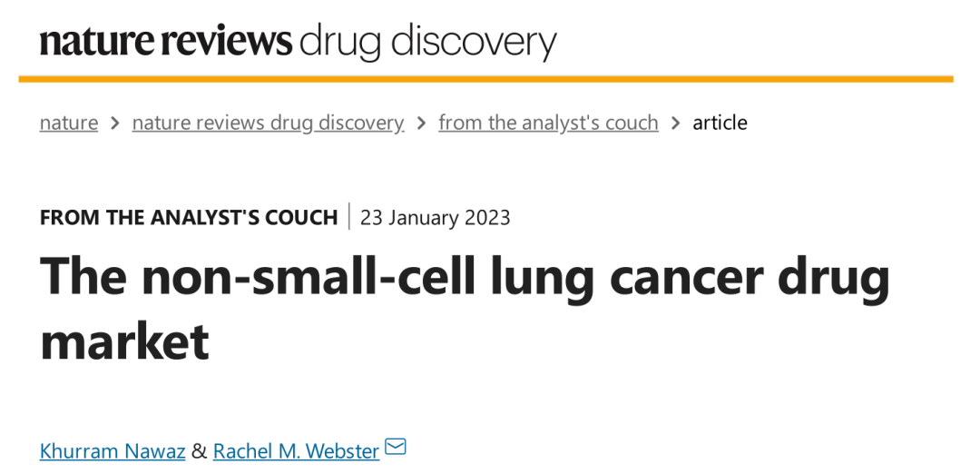Click the ampersand between the author names
Image resolution: width=980 pixels, height=474 pixels.
click(x=200, y=450)
